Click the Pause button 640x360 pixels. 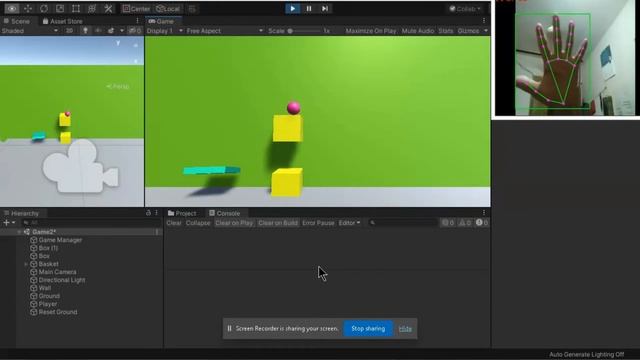pyautogui.click(x=309, y=9)
